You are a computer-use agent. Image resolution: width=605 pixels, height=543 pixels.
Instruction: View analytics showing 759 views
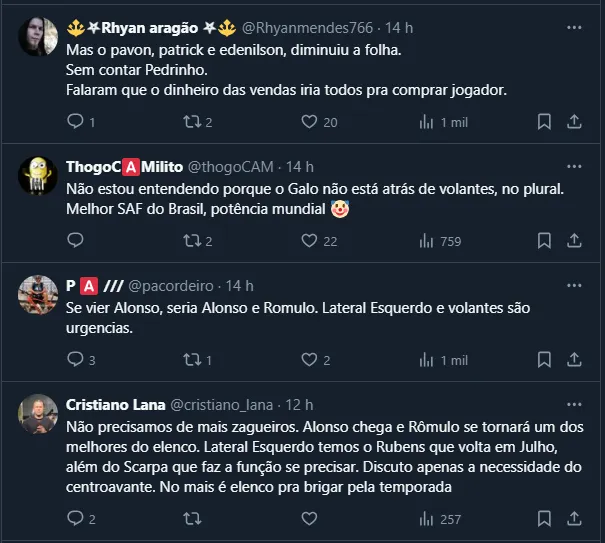pos(439,240)
